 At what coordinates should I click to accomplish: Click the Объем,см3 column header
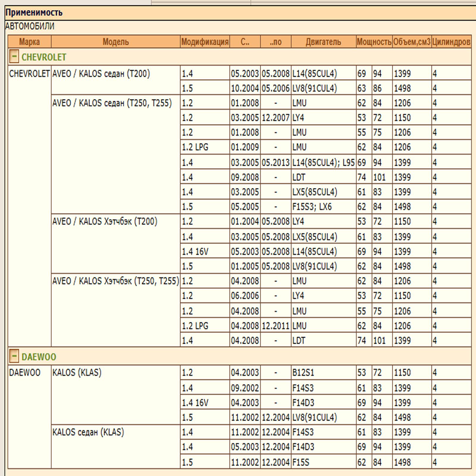coord(412,42)
